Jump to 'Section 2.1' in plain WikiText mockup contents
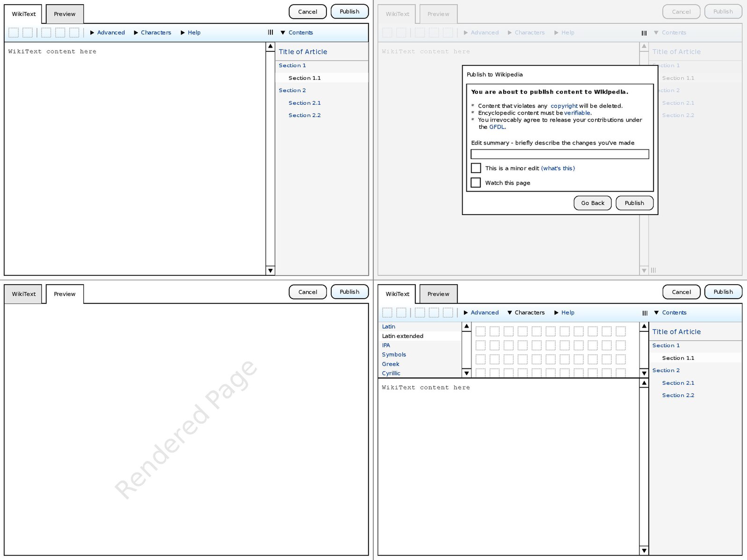747x560 pixels. (x=305, y=103)
